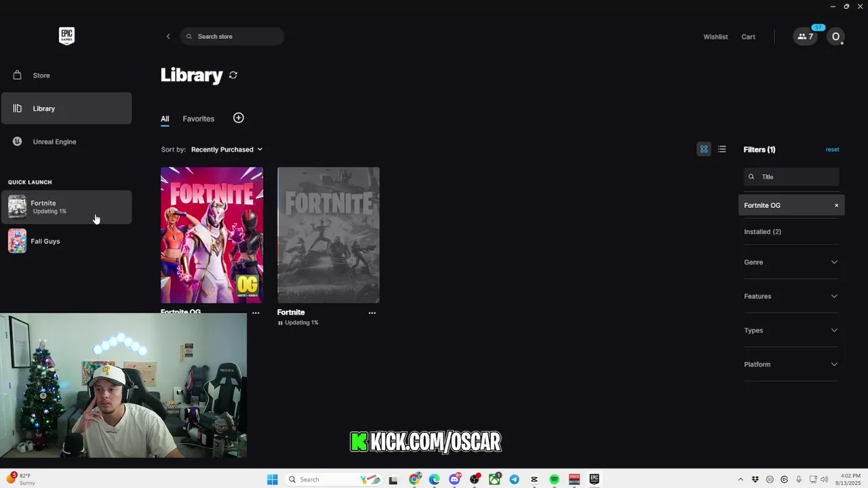The height and width of the screenshot is (488, 868).
Task: Pause the Fortnite update in library
Action: coord(280,323)
